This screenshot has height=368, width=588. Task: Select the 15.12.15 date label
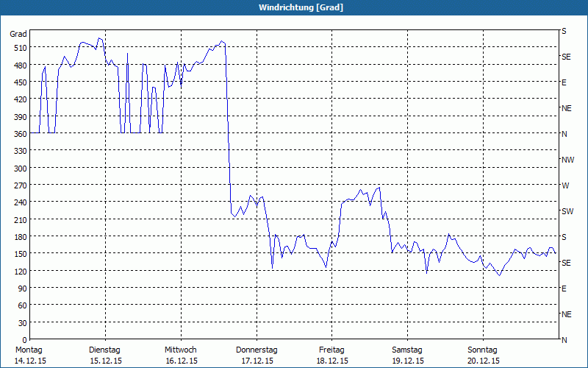106,361
